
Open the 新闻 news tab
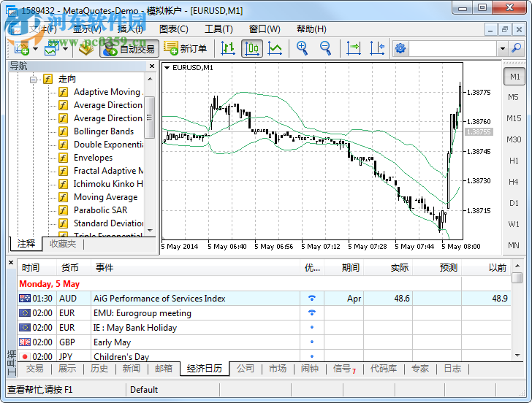[x=132, y=369]
